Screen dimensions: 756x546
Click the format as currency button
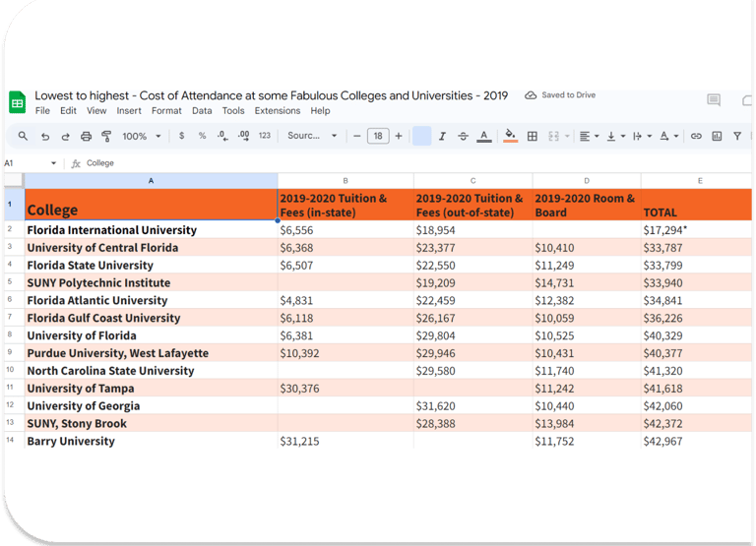[x=182, y=137]
